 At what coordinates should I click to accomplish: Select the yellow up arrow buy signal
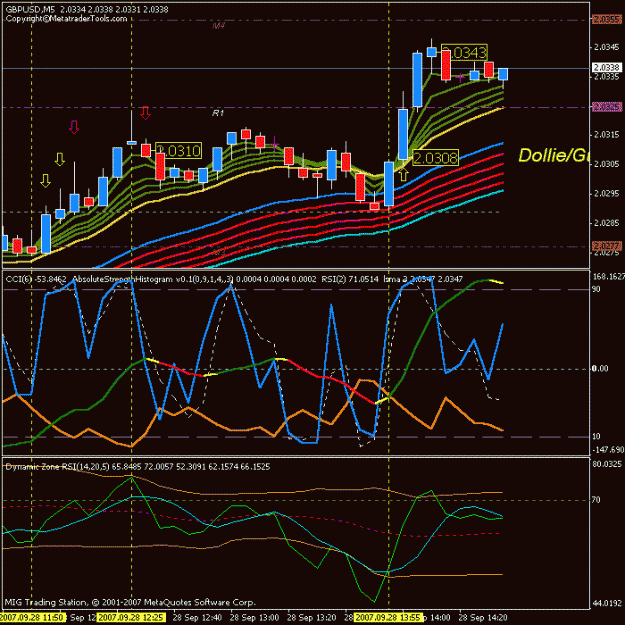[403, 174]
